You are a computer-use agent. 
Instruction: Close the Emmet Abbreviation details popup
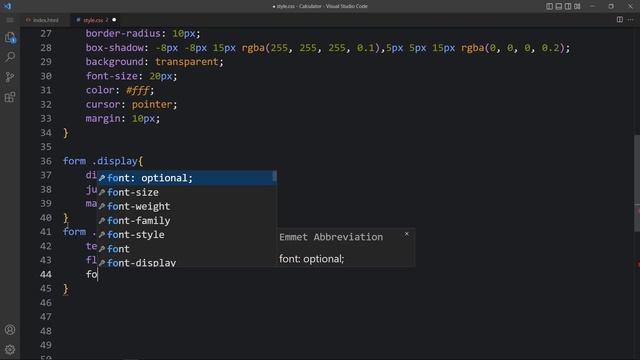[407, 234]
